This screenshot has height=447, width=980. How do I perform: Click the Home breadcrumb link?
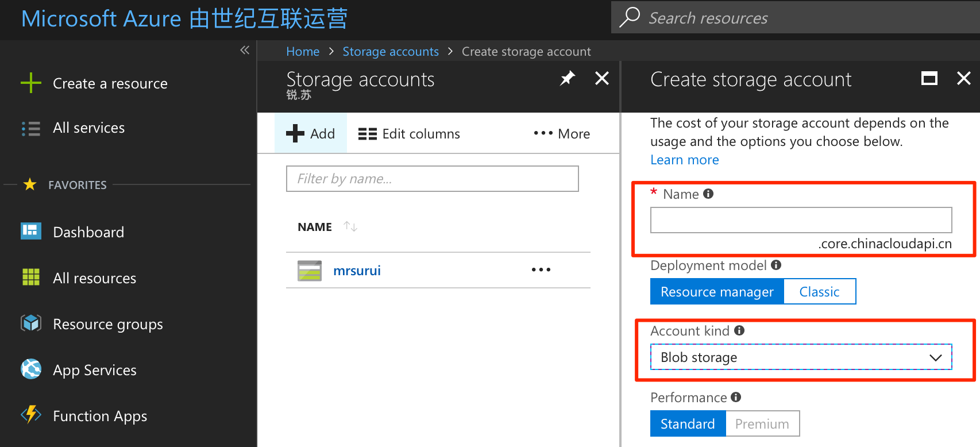[303, 51]
